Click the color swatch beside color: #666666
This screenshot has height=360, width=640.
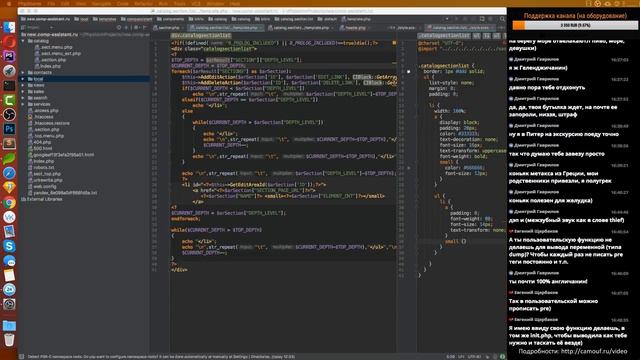tap(409, 168)
